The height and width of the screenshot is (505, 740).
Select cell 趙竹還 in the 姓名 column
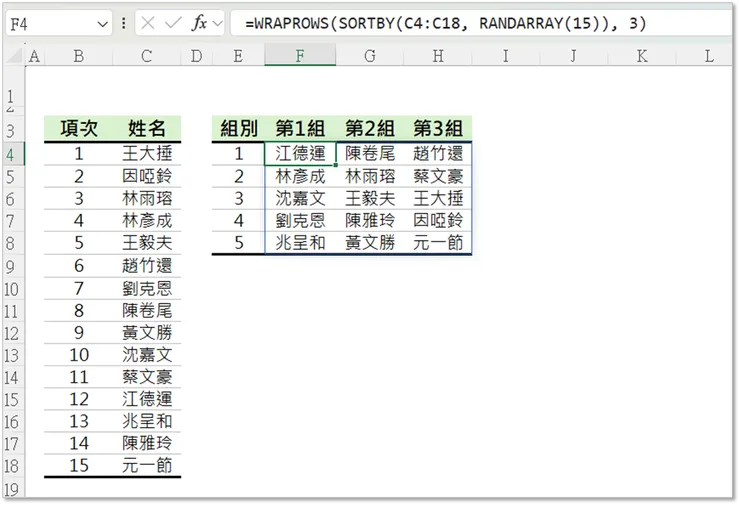click(147, 265)
